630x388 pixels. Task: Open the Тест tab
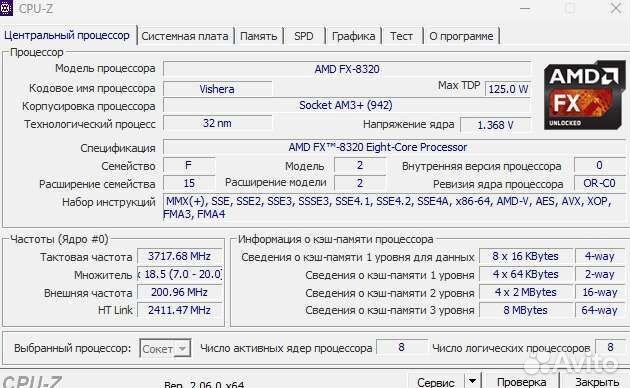click(401, 36)
